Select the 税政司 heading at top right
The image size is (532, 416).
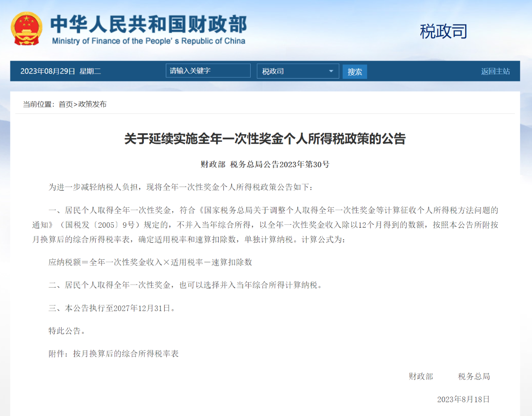coord(443,32)
